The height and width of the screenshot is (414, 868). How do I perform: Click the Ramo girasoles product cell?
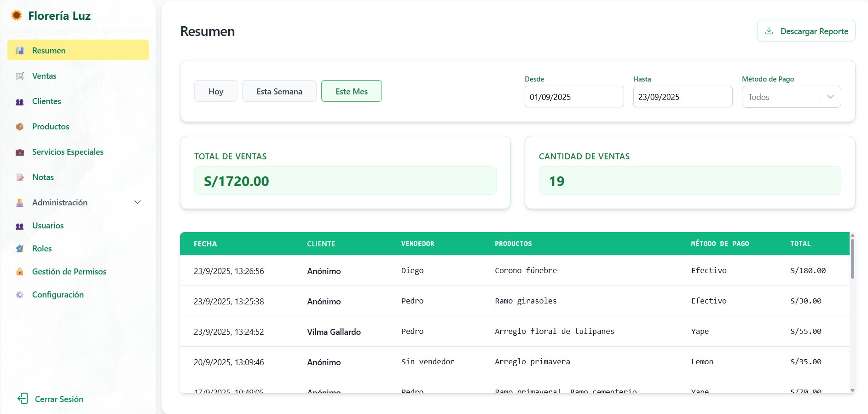pos(526,301)
